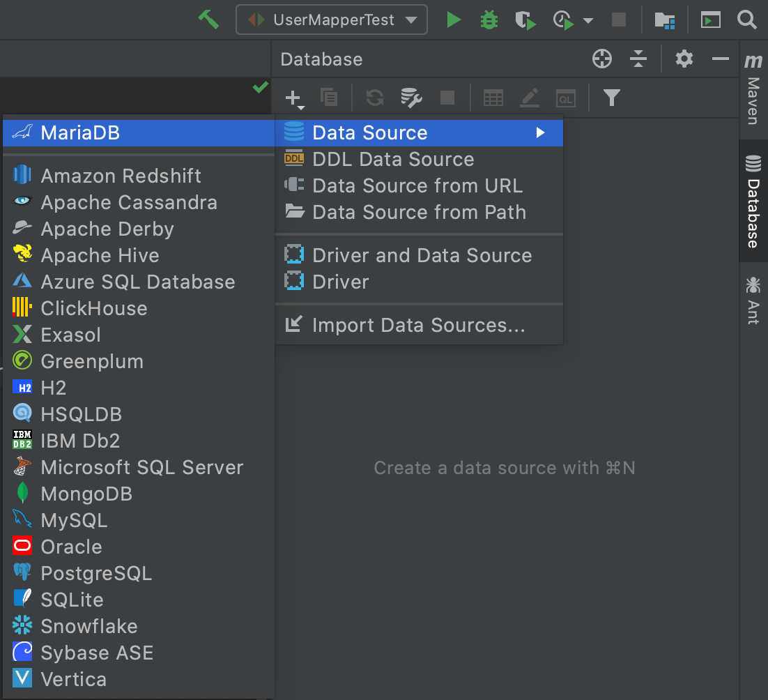
Task: Click the scroll-from-editor crosshair icon
Action: [601, 59]
